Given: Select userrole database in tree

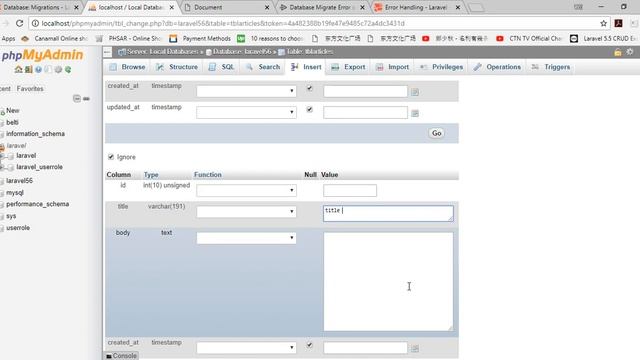Looking at the screenshot, I should pyautogui.click(x=18, y=228).
